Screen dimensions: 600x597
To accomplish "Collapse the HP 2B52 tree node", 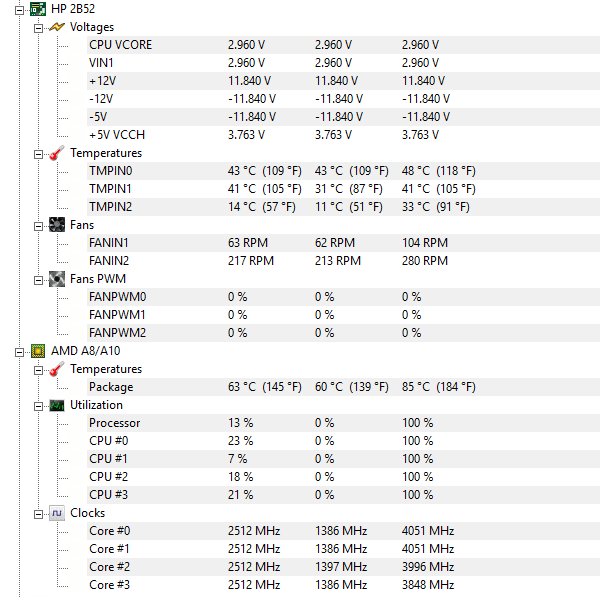I will (x=20, y=10).
